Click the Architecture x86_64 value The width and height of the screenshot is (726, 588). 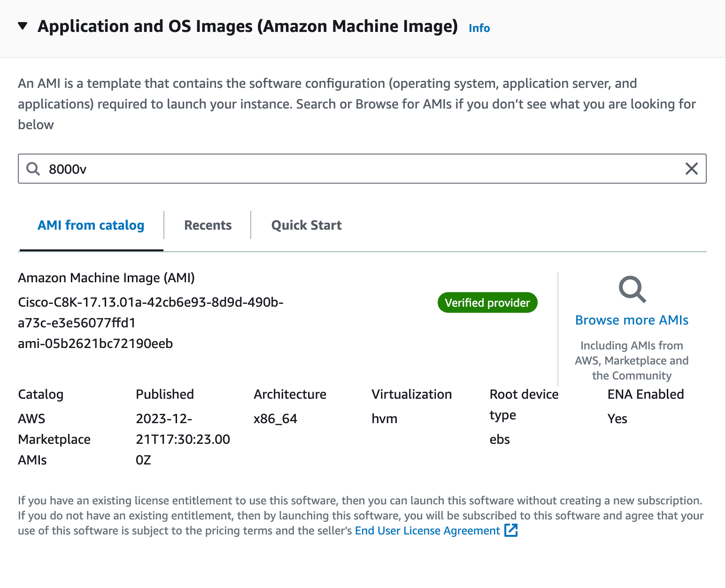coord(275,418)
